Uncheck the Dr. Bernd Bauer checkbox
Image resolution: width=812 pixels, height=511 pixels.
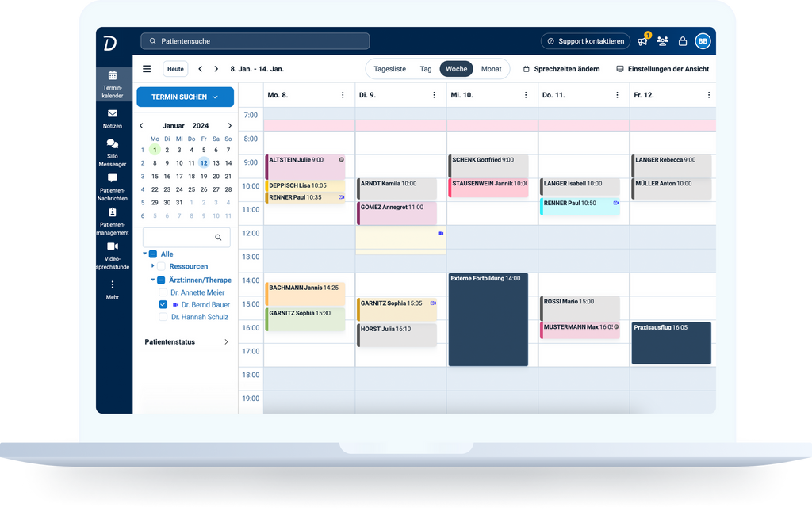coord(163,305)
